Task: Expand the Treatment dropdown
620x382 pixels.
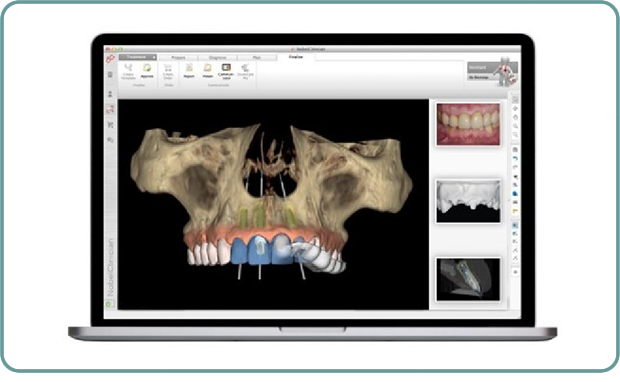Action: tap(138, 57)
